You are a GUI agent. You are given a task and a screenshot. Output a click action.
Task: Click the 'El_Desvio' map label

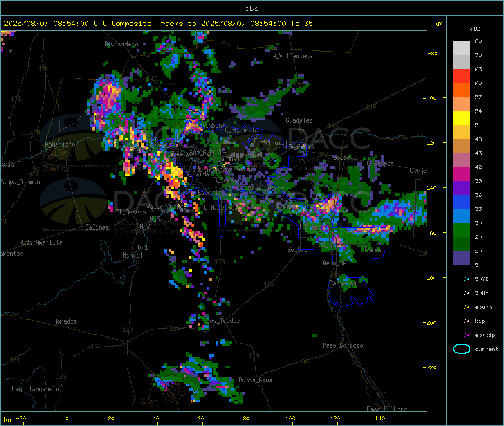point(130,212)
